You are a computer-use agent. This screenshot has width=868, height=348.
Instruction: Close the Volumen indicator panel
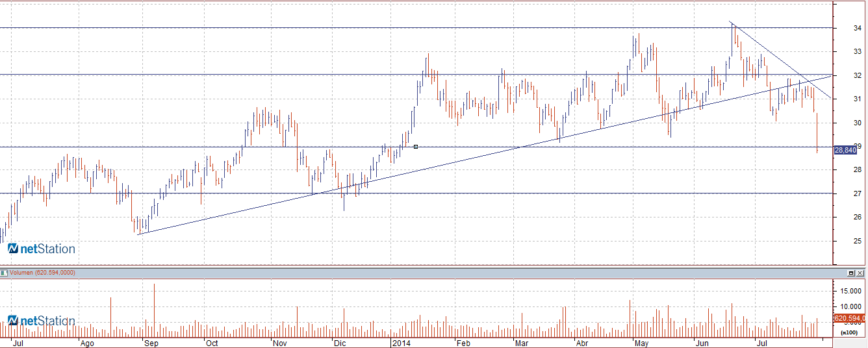point(861,273)
